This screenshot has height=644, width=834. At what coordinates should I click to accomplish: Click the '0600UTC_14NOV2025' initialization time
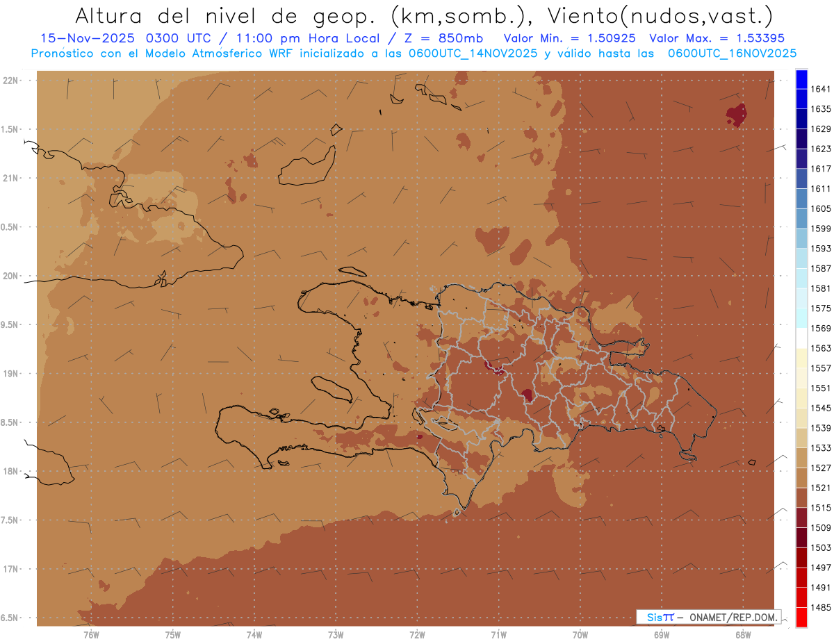pyautogui.click(x=471, y=53)
